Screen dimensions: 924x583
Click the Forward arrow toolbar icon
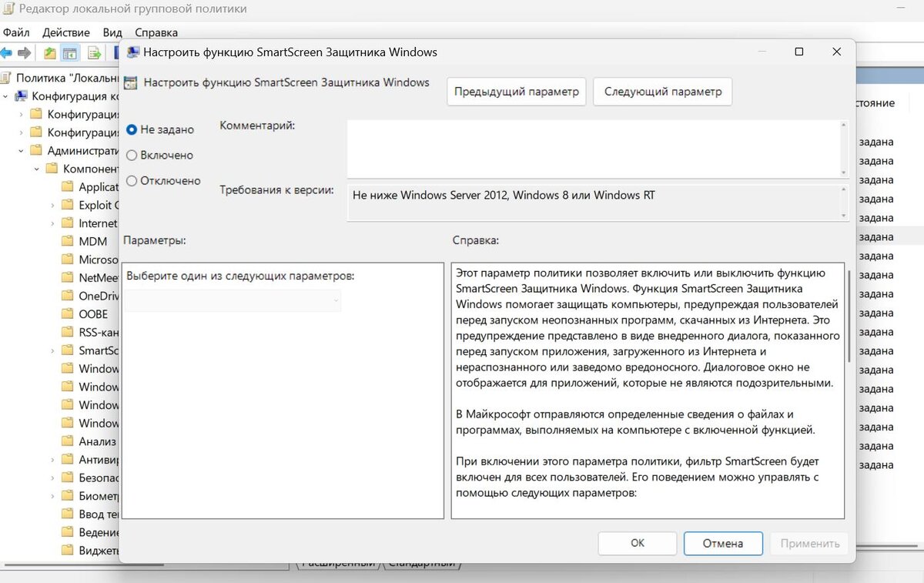[x=24, y=53]
